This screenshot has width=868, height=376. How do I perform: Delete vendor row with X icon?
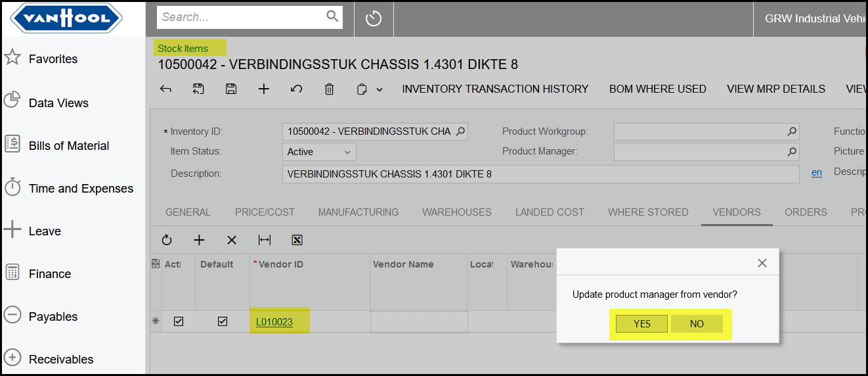pos(232,240)
